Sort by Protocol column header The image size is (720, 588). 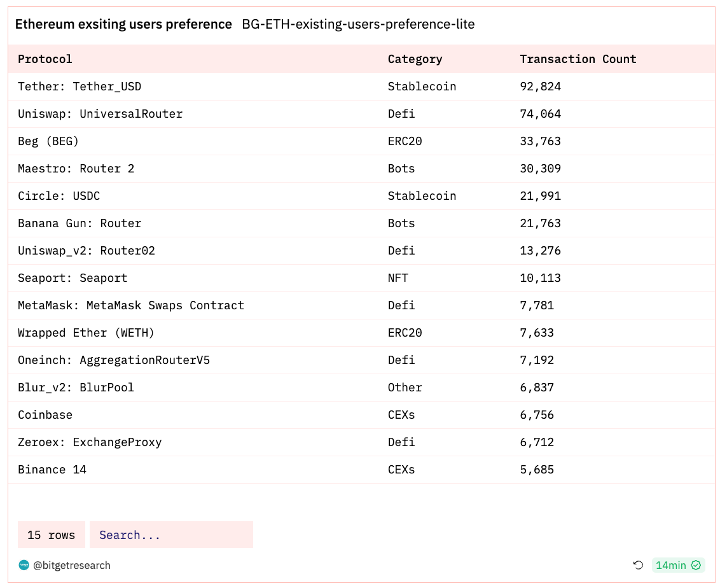45,59
